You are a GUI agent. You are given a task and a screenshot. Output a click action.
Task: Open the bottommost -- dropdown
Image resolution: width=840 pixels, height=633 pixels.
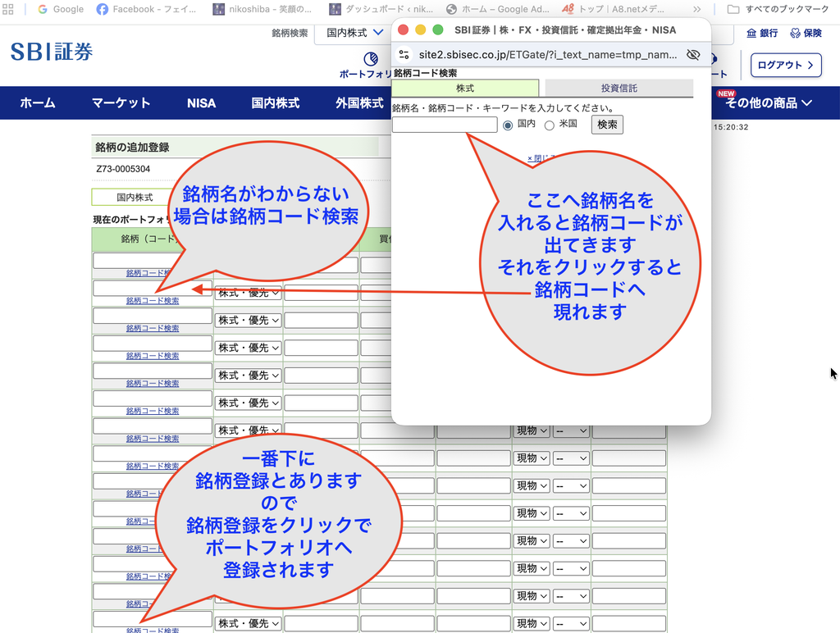point(572,623)
